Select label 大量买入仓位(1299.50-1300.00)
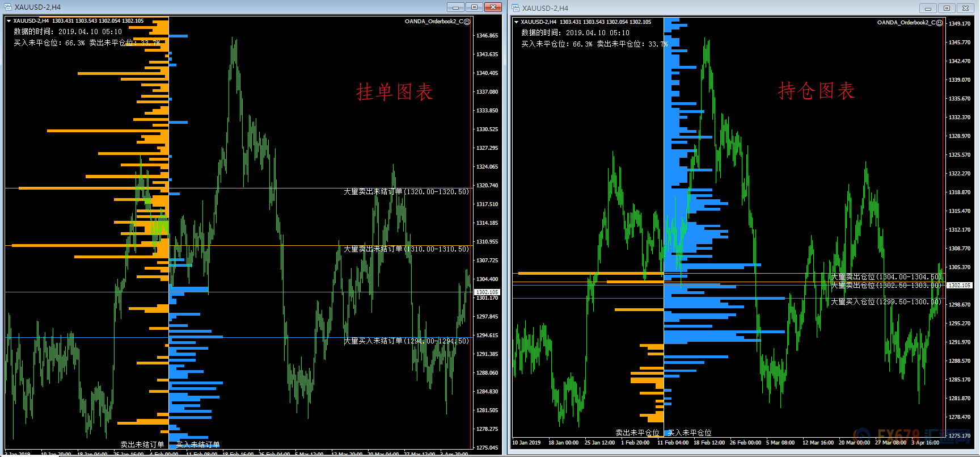This screenshot has height=457, width=980. 886,302
